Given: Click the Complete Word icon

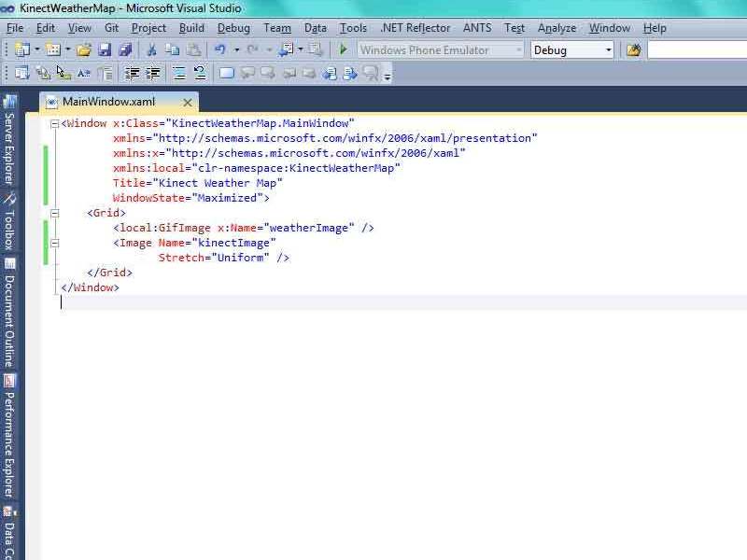Looking at the screenshot, I should (84, 74).
